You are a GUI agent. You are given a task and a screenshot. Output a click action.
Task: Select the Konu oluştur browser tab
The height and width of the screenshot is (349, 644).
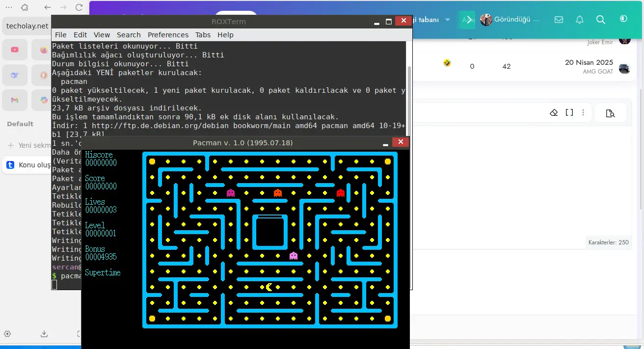(27, 165)
